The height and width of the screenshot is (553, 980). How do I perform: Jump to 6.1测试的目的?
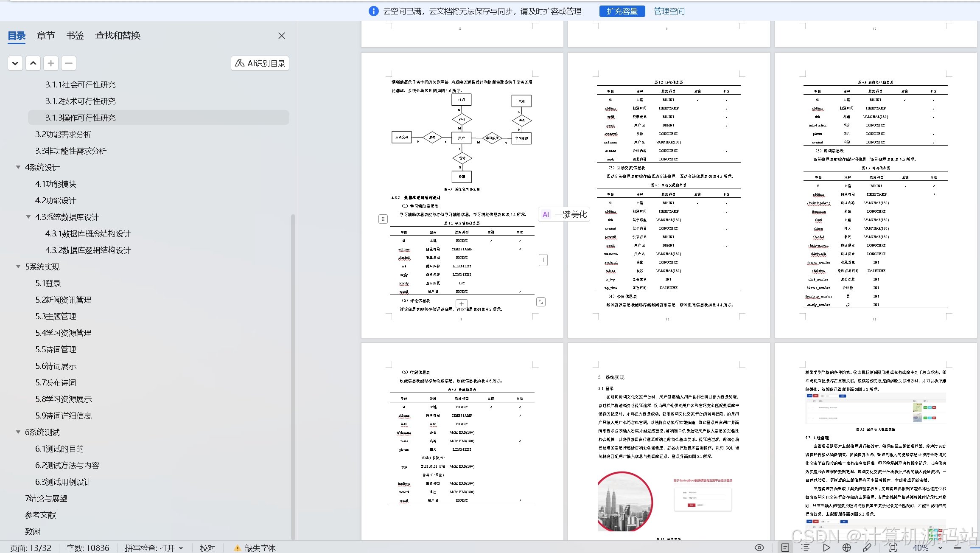59,449
